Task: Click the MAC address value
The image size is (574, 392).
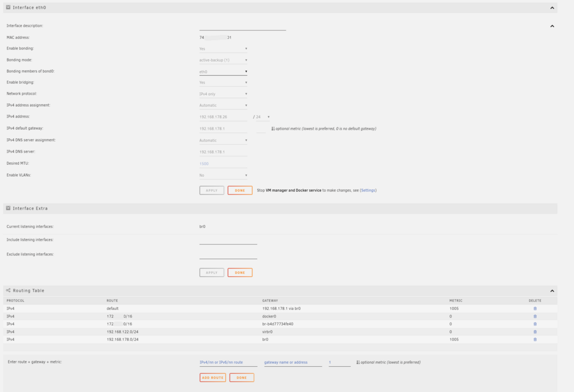Action: click(x=215, y=37)
